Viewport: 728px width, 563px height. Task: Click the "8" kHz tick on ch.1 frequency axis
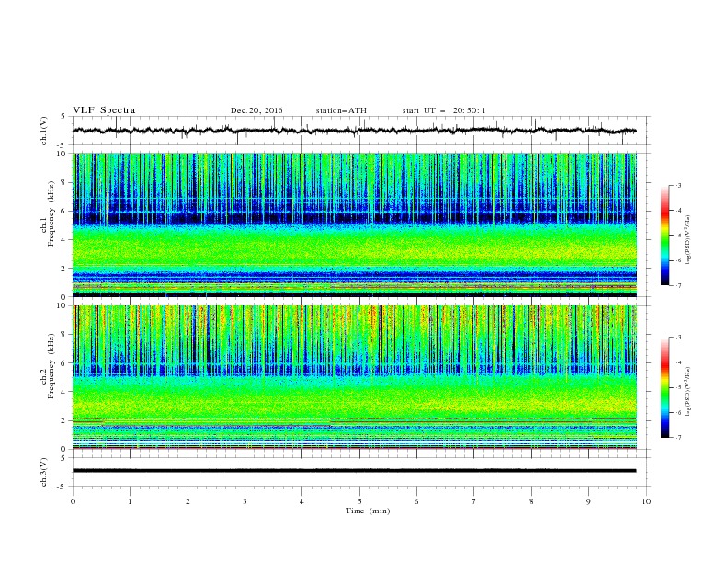pyautogui.click(x=65, y=182)
